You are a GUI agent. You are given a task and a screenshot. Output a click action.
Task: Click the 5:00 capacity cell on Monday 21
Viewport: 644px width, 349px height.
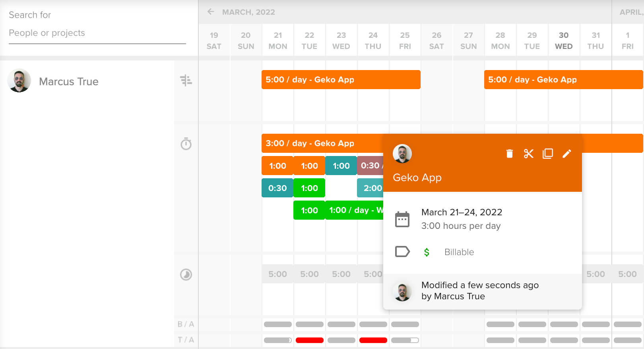tap(277, 274)
